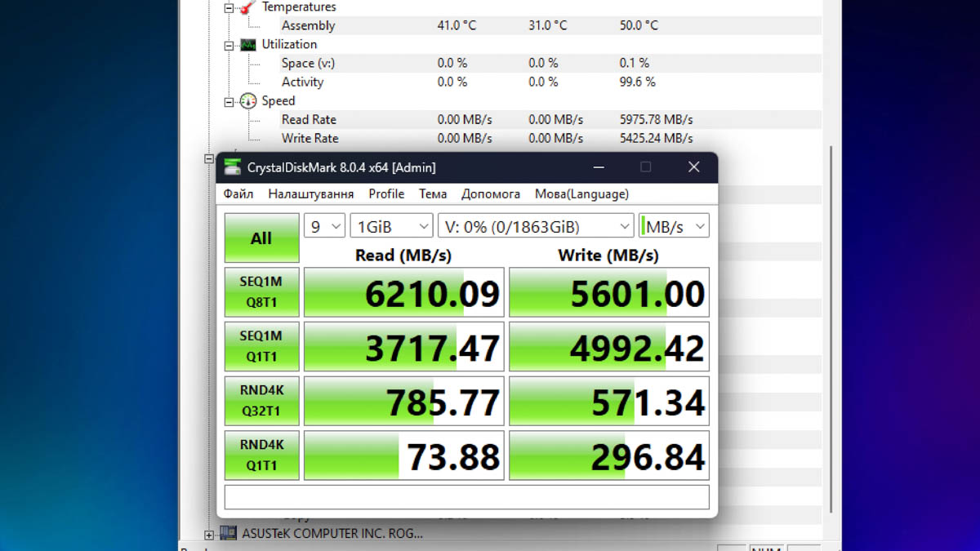The height and width of the screenshot is (551, 980).
Task: Collapse the Speed tree node
Action: click(229, 101)
